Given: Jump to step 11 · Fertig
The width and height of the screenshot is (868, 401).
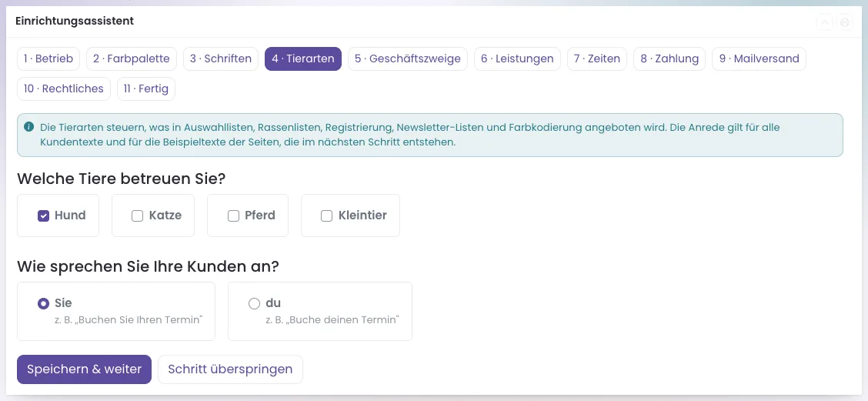Looking at the screenshot, I should pos(146,89).
